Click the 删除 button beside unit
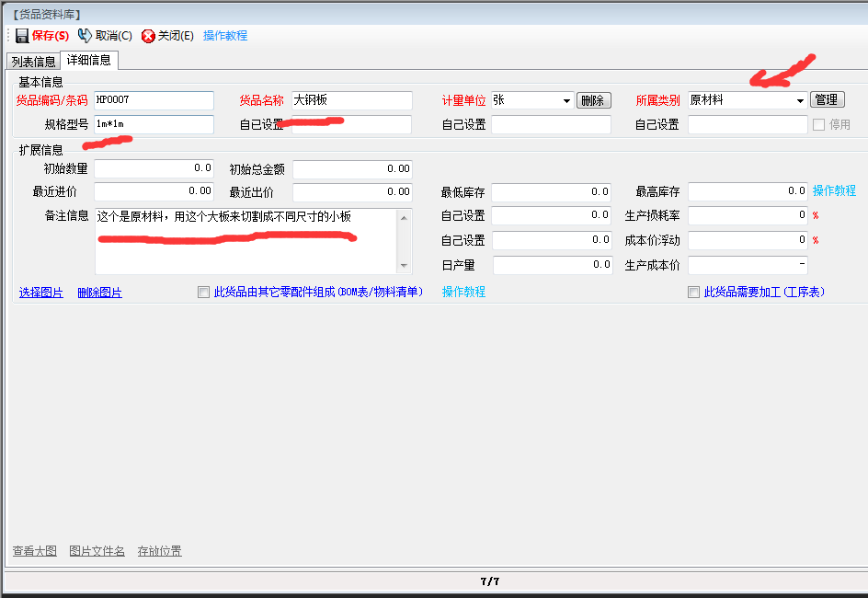868x598 pixels. [594, 100]
